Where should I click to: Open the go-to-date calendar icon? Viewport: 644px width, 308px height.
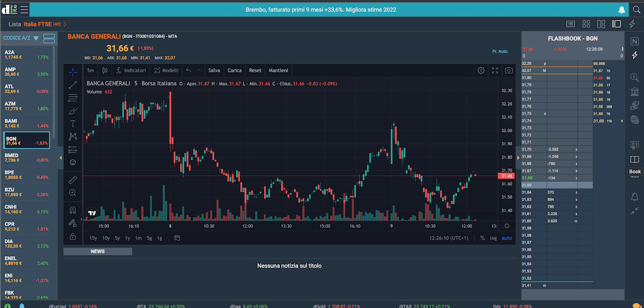177,238
